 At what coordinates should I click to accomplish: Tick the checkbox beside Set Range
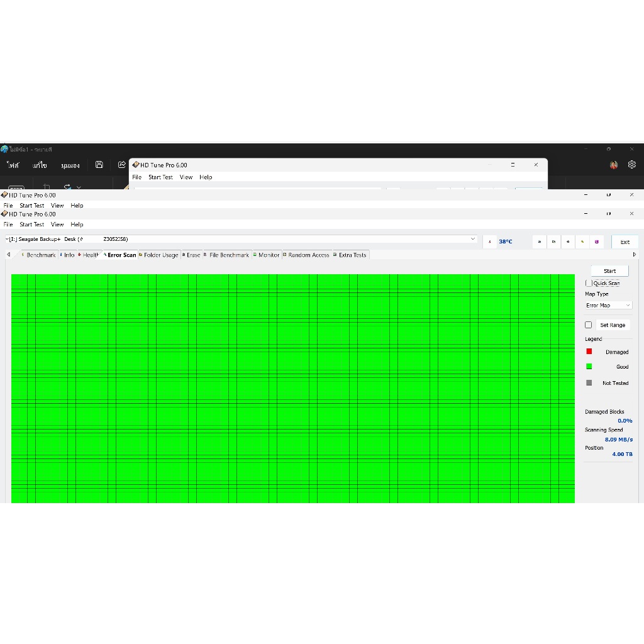[589, 325]
